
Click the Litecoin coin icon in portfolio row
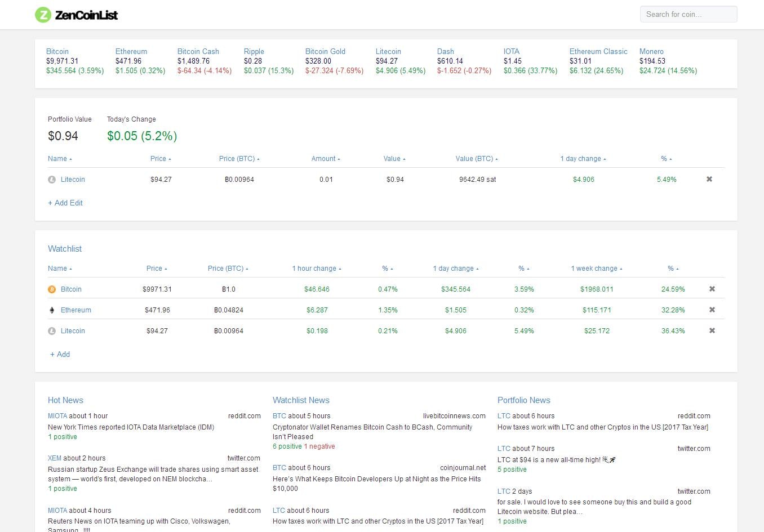(52, 180)
